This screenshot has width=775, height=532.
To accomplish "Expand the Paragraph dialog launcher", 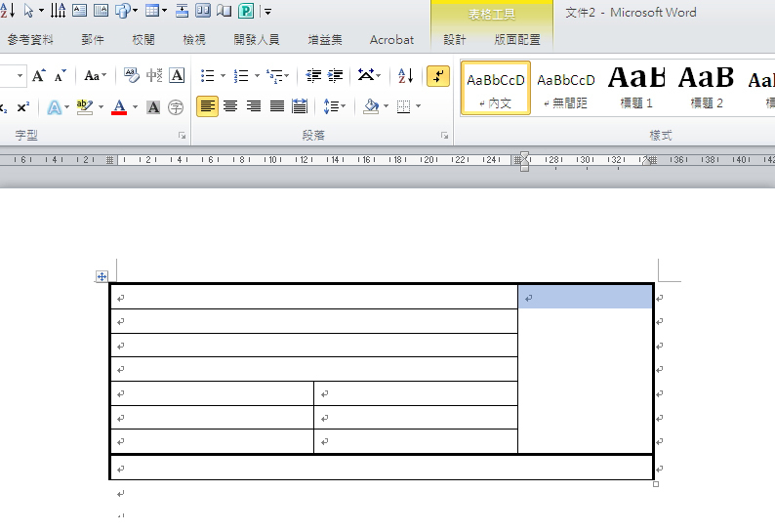I will (x=444, y=136).
